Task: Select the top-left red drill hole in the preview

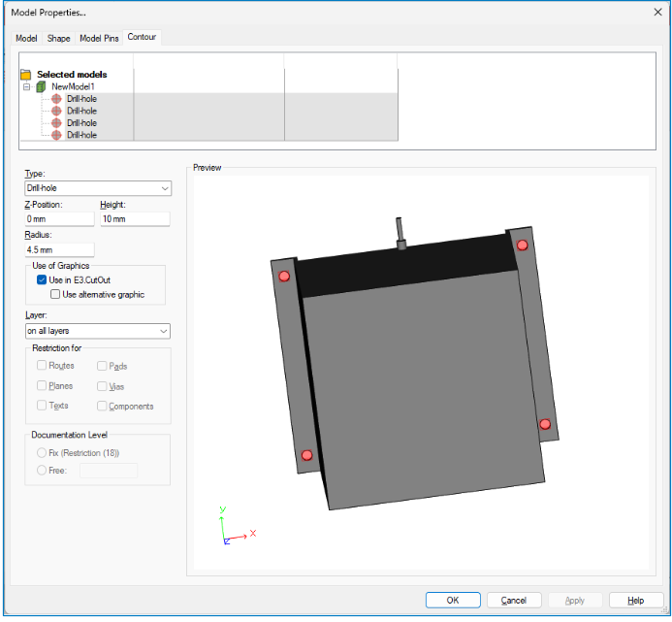Action: [284, 277]
